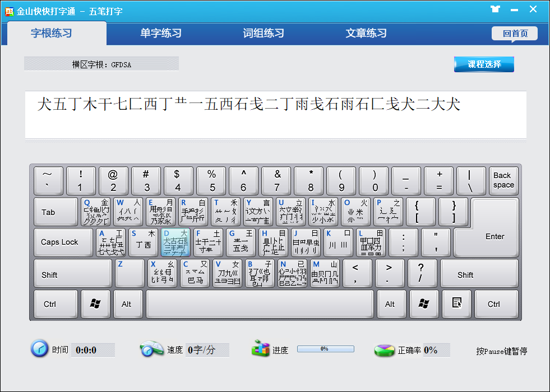550x392 pixels.
Task: Click the I 水 key
Action: (323, 212)
